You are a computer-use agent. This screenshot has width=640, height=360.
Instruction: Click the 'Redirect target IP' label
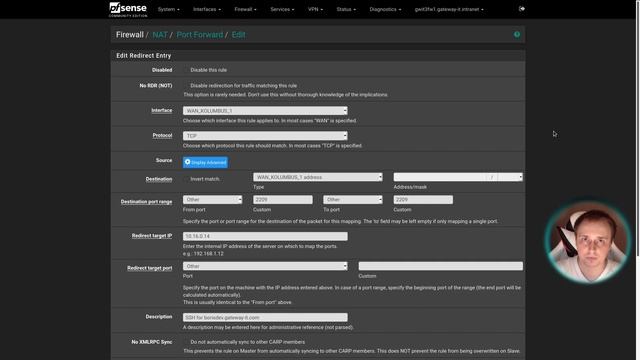152,236
